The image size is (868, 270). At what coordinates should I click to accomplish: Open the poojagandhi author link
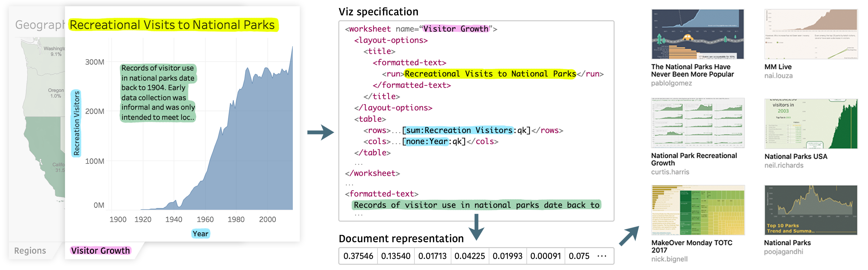pos(783,252)
